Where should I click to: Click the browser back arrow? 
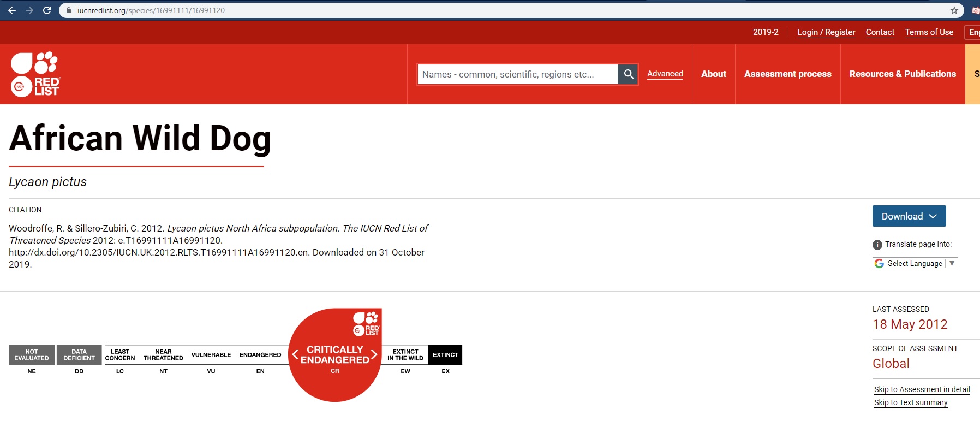[x=12, y=10]
